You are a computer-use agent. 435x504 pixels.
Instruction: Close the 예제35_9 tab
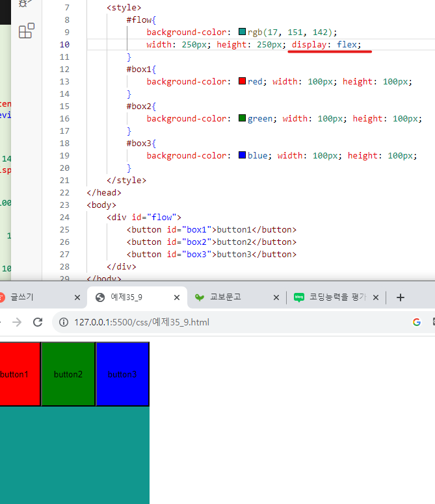[x=177, y=297]
